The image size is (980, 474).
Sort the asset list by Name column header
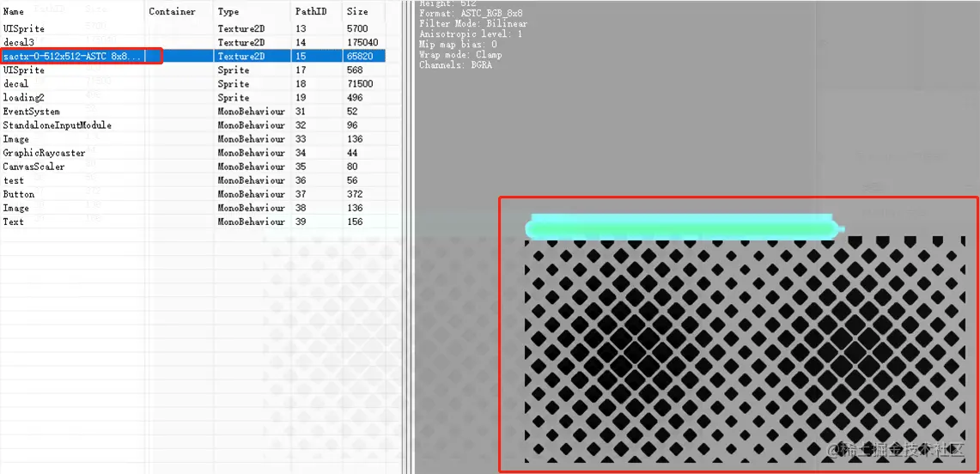coord(14,12)
